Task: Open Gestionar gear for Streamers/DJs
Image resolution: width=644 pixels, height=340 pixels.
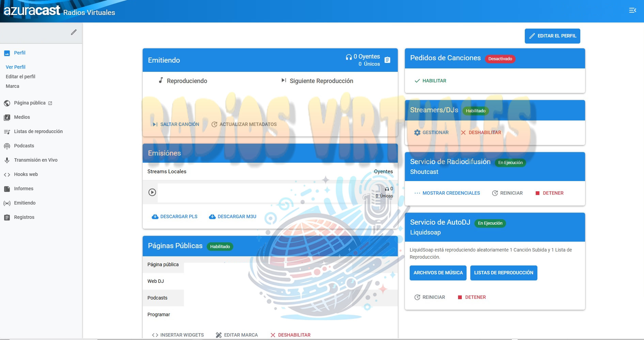Action: (431, 132)
